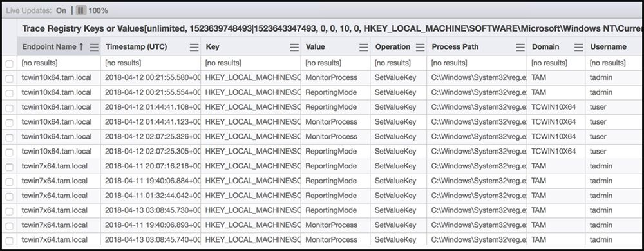Check row with timestamp 01:32:44.042

click(9, 197)
